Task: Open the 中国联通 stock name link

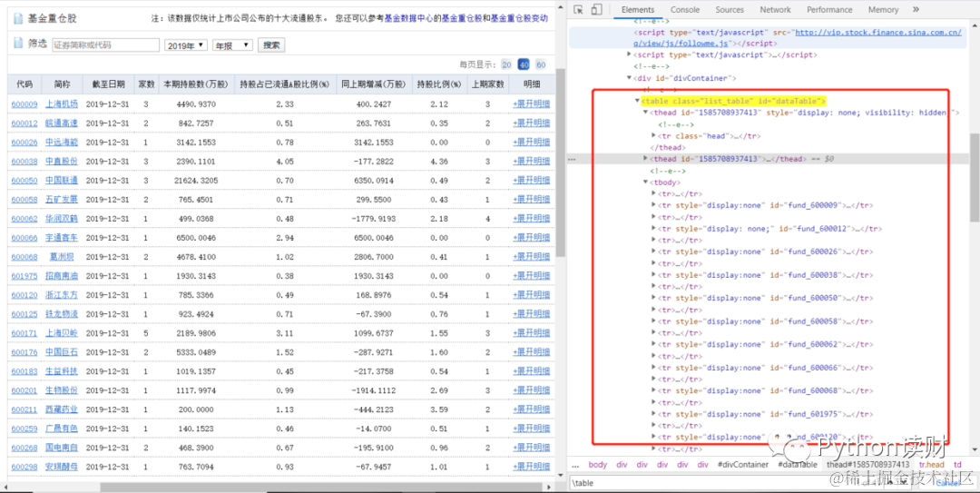Action: pos(62,181)
